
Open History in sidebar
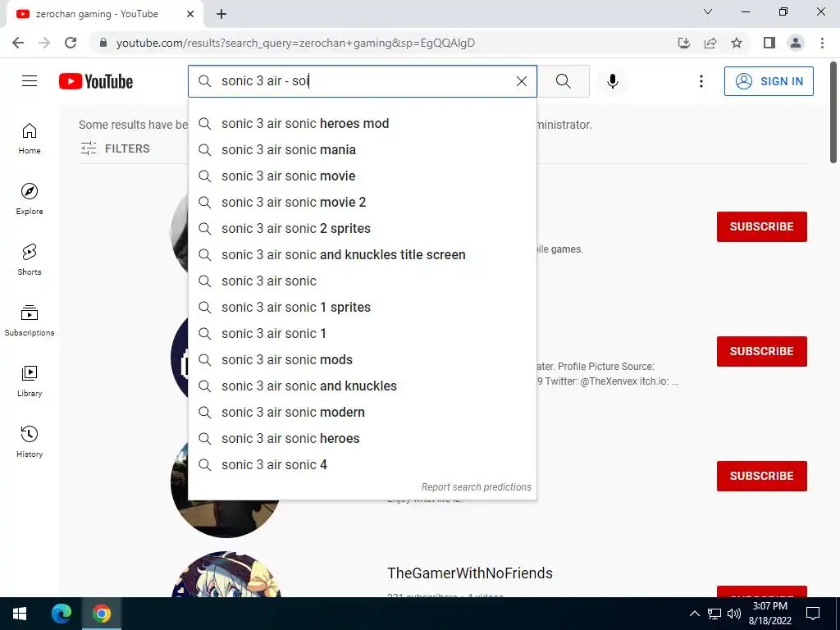[x=30, y=442]
